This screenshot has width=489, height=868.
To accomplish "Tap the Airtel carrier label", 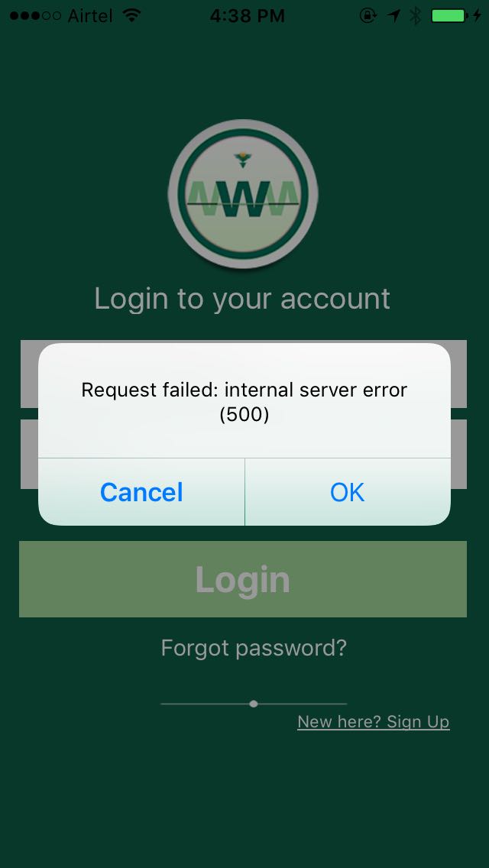I will tap(92, 16).
